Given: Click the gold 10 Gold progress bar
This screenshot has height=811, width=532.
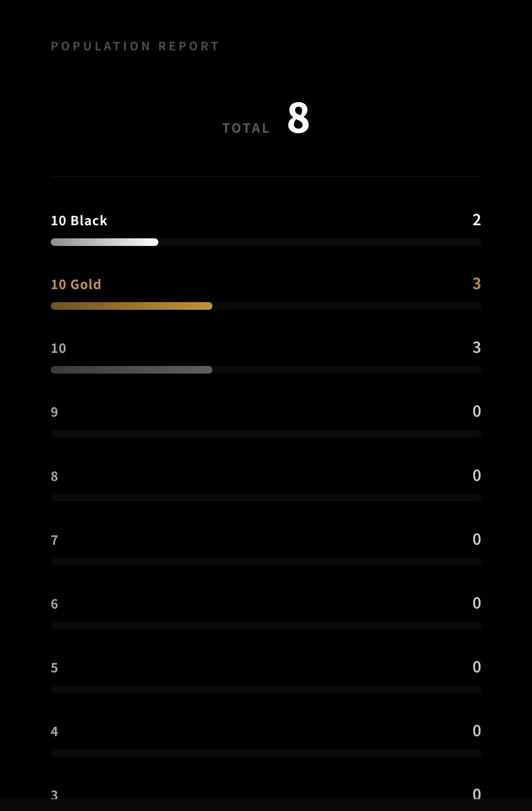Looking at the screenshot, I should click(266, 306).
